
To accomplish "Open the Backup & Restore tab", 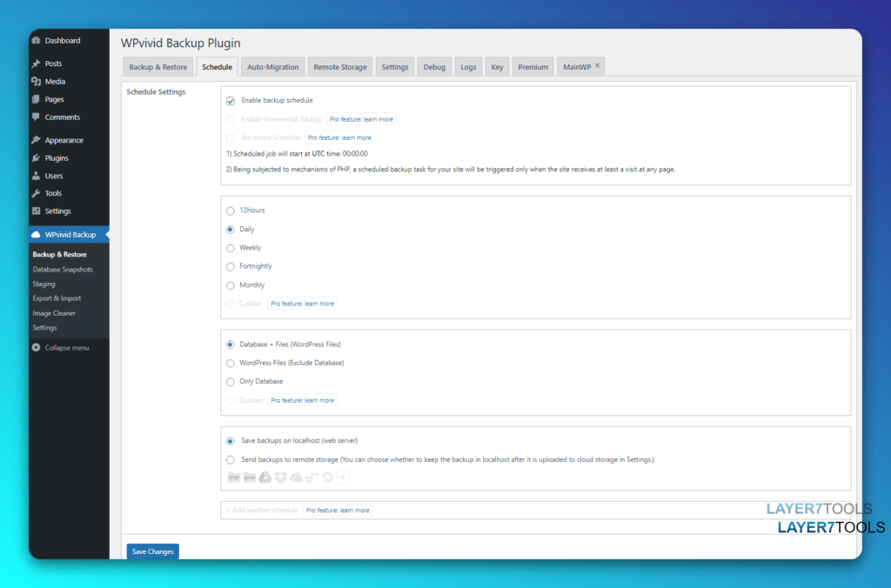I will click(x=158, y=66).
